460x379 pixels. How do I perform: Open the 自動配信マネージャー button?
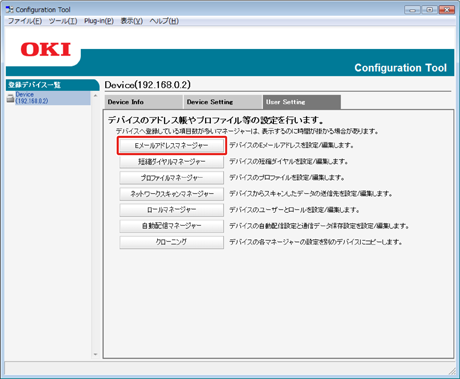172,226
